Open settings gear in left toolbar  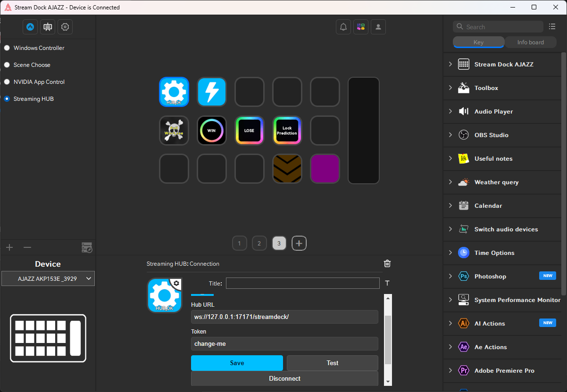(x=65, y=27)
